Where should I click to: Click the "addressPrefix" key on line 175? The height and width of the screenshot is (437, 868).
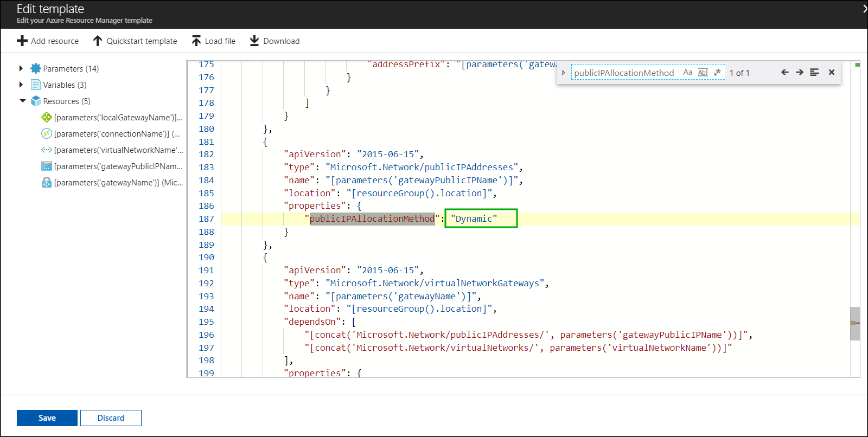[x=406, y=65]
